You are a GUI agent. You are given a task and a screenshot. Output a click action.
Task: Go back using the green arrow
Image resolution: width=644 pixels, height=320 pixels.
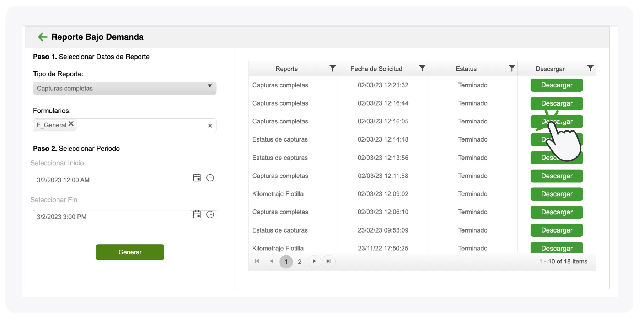click(43, 37)
